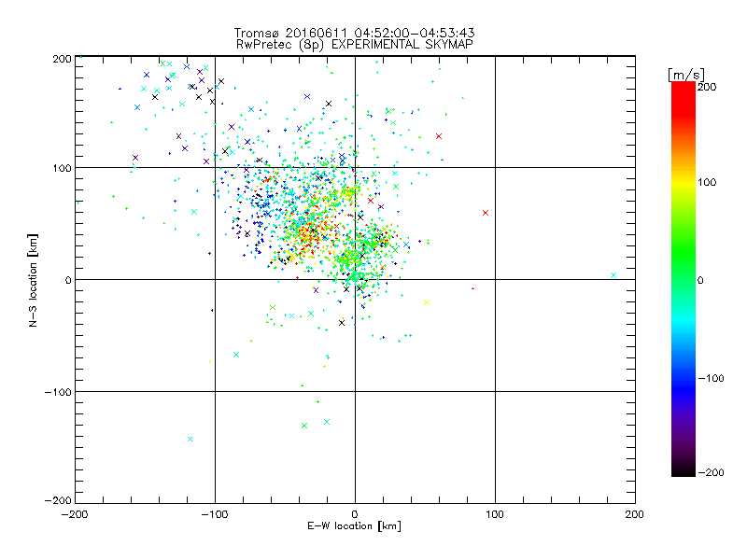Click the 'E-W location [km]' axis label

click(x=354, y=526)
